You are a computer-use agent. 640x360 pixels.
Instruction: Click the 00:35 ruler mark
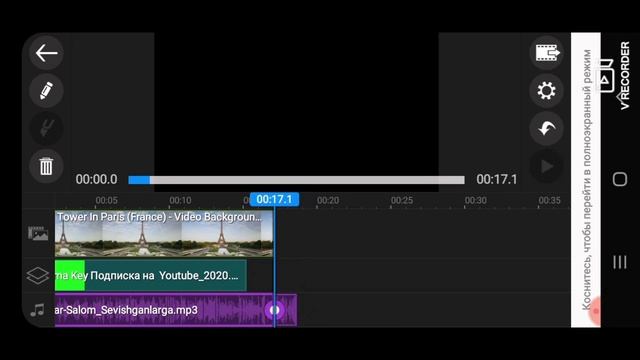(549, 200)
